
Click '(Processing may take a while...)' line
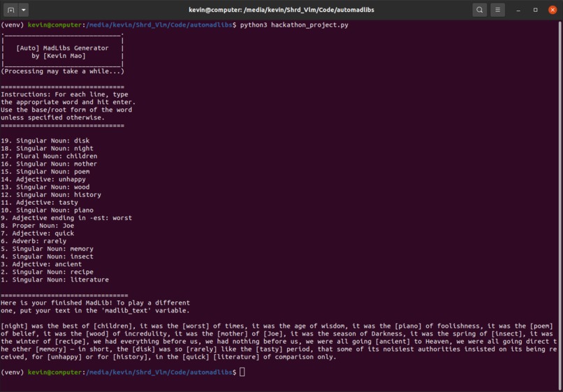click(x=62, y=71)
